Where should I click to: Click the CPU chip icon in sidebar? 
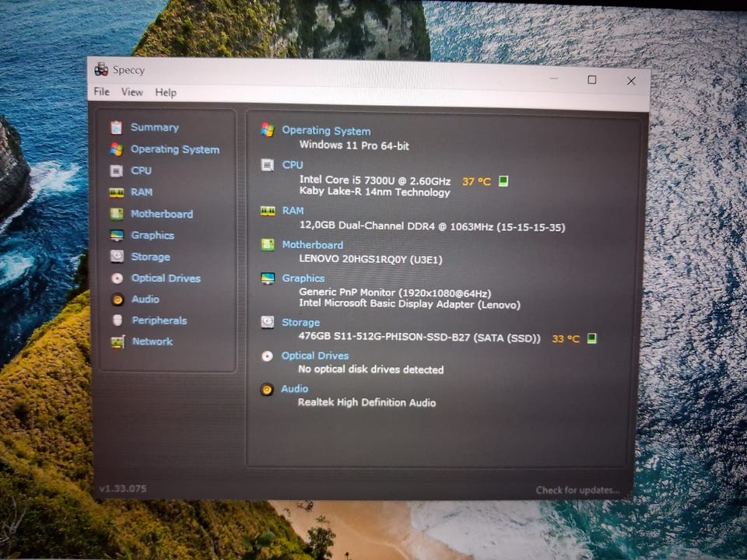(x=116, y=171)
